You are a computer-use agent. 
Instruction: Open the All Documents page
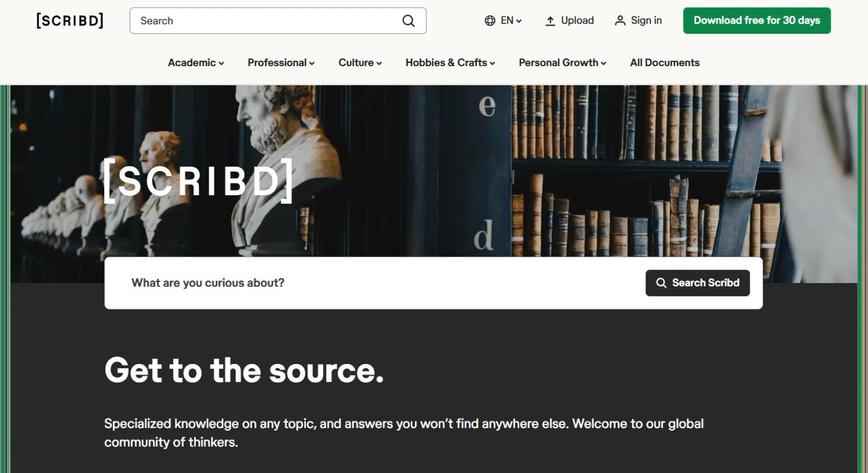665,62
